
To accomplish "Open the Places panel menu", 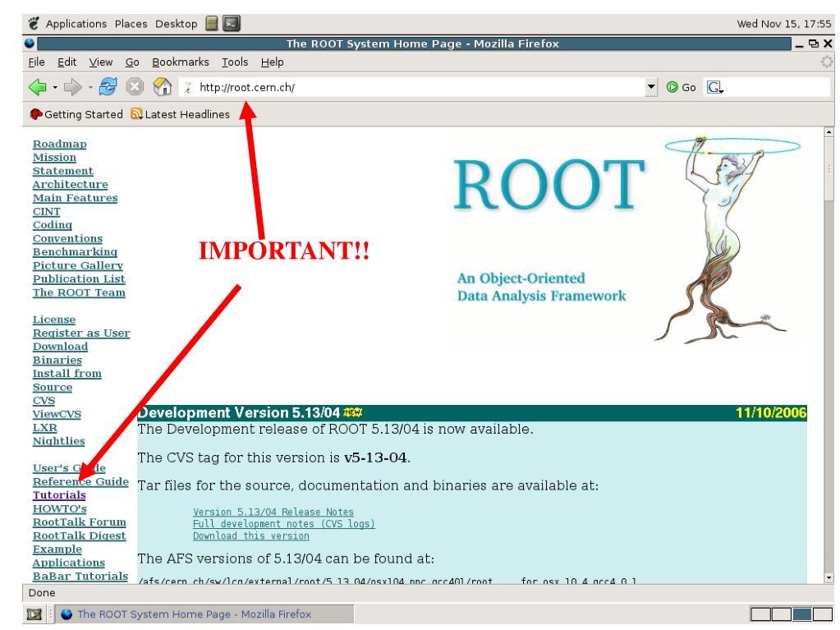I will pyautogui.click(x=131, y=24).
